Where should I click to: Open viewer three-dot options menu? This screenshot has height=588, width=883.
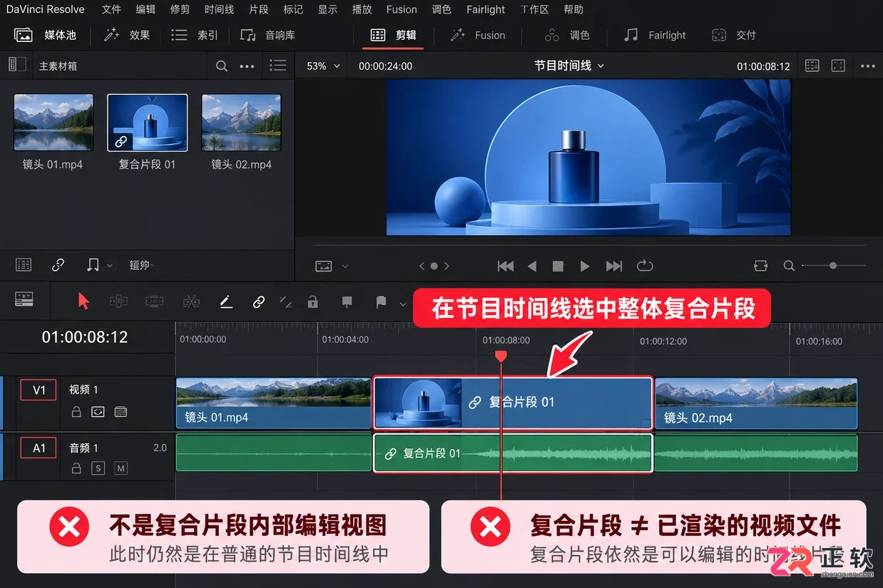(x=867, y=66)
